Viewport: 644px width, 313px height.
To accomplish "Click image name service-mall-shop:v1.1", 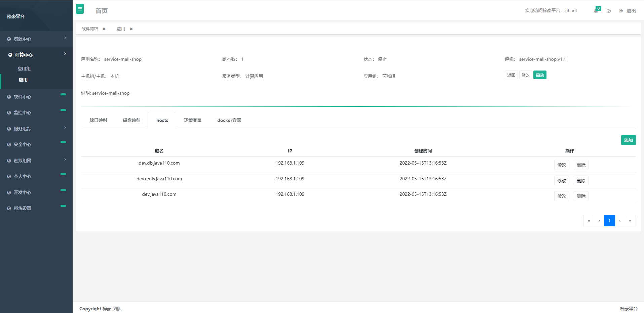I will point(542,59).
